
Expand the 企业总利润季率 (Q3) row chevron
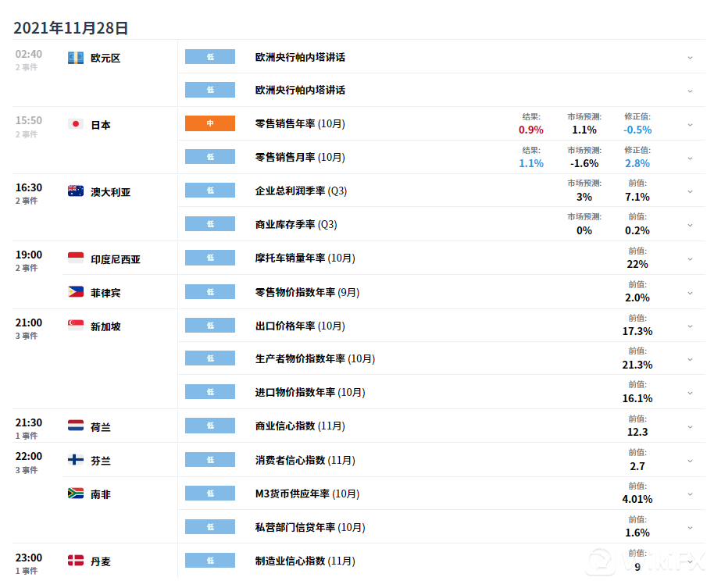click(690, 191)
